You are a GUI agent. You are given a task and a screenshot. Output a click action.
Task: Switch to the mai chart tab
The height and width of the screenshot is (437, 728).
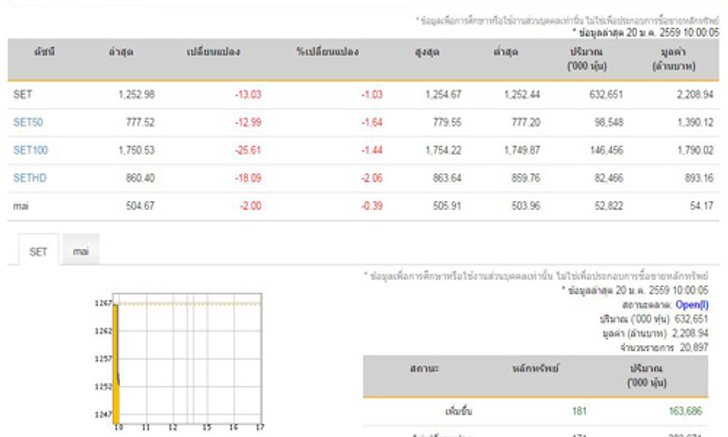[x=81, y=249]
